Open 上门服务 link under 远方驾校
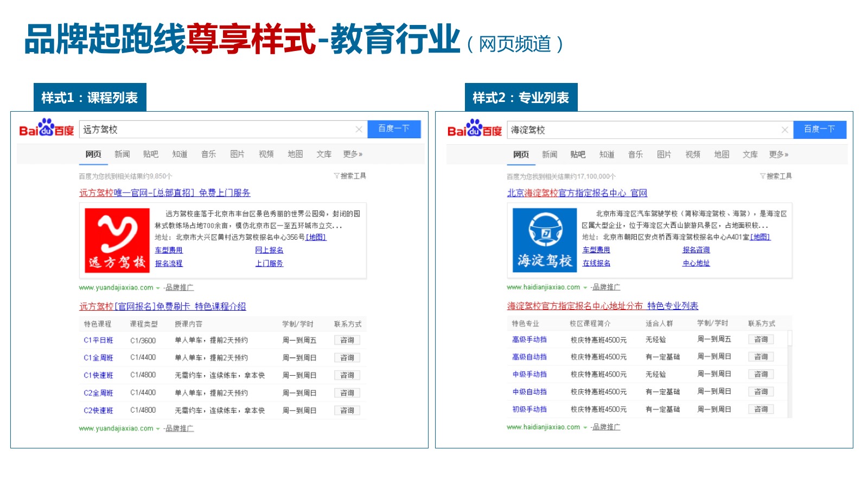 pos(269,264)
